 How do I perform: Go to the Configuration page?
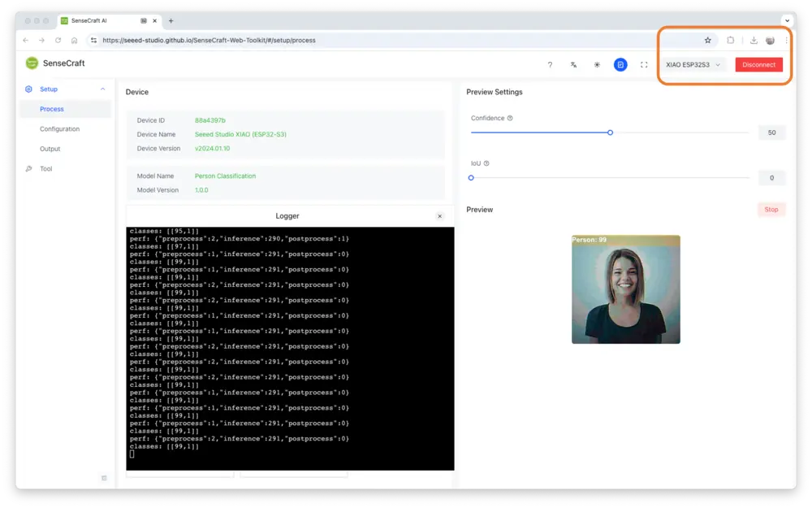(x=60, y=129)
